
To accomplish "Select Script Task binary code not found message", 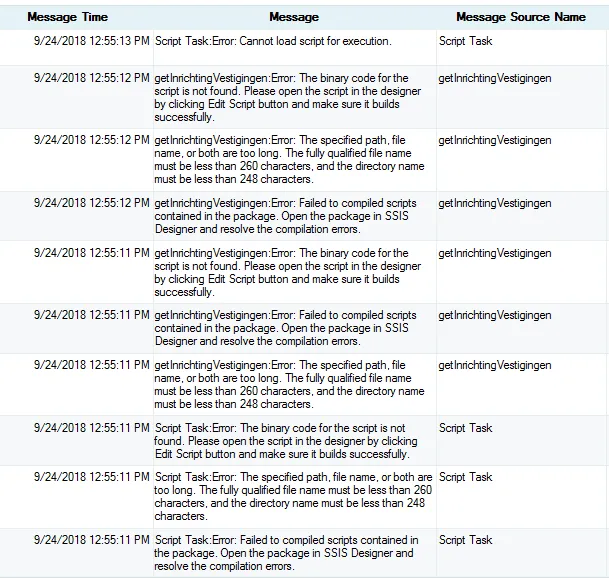I will (286, 441).
